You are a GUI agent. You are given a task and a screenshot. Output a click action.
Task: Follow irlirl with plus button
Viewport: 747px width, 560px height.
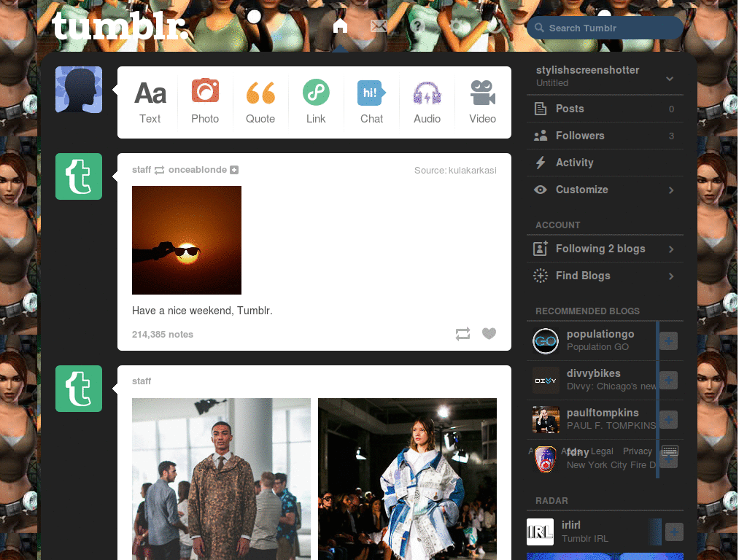(674, 532)
